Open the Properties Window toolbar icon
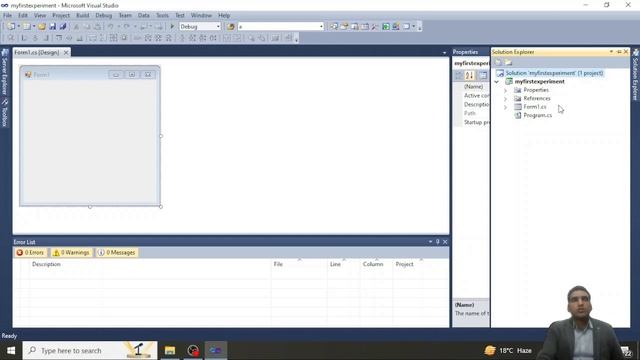The width and height of the screenshot is (640, 360). pyautogui.click(x=344, y=27)
